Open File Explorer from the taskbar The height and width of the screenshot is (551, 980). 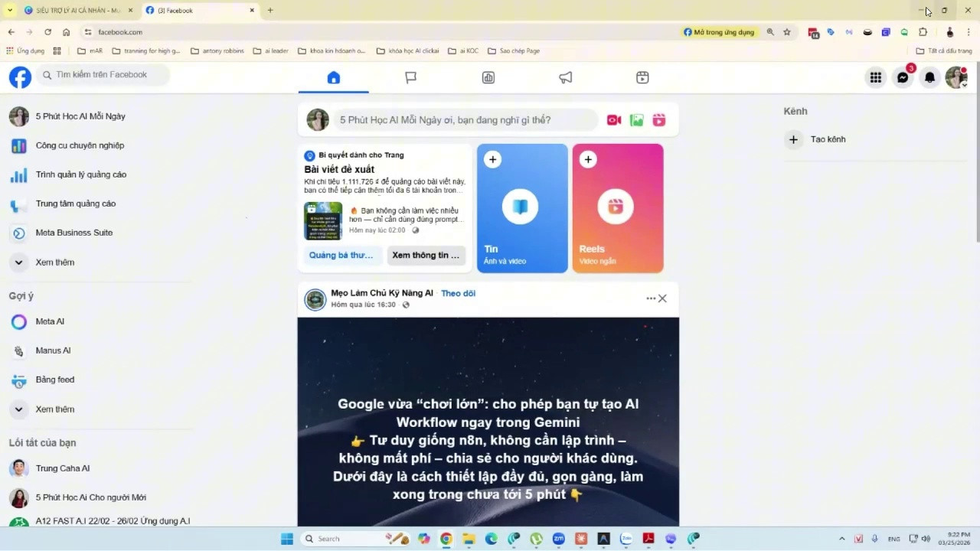[x=469, y=539]
